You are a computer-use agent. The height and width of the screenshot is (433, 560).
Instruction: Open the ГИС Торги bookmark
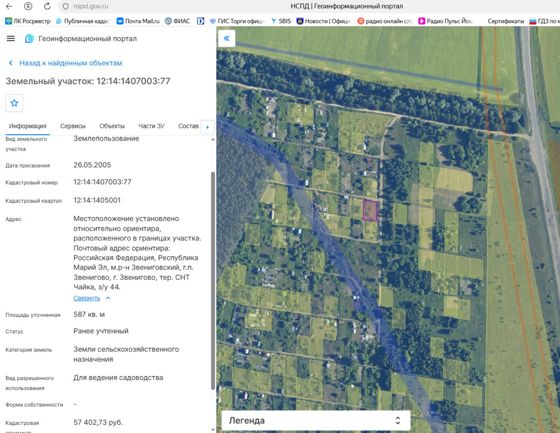(236, 21)
